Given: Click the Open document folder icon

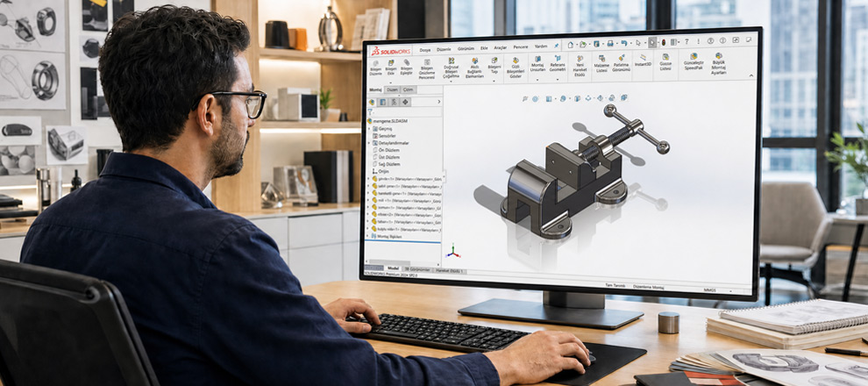Looking at the screenshot, I should coord(583,44).
